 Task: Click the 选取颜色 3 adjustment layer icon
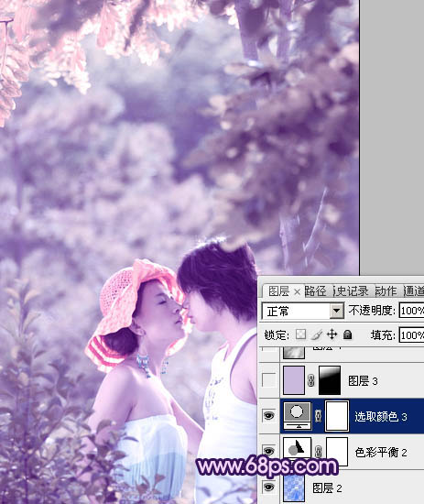pos(297,416)
